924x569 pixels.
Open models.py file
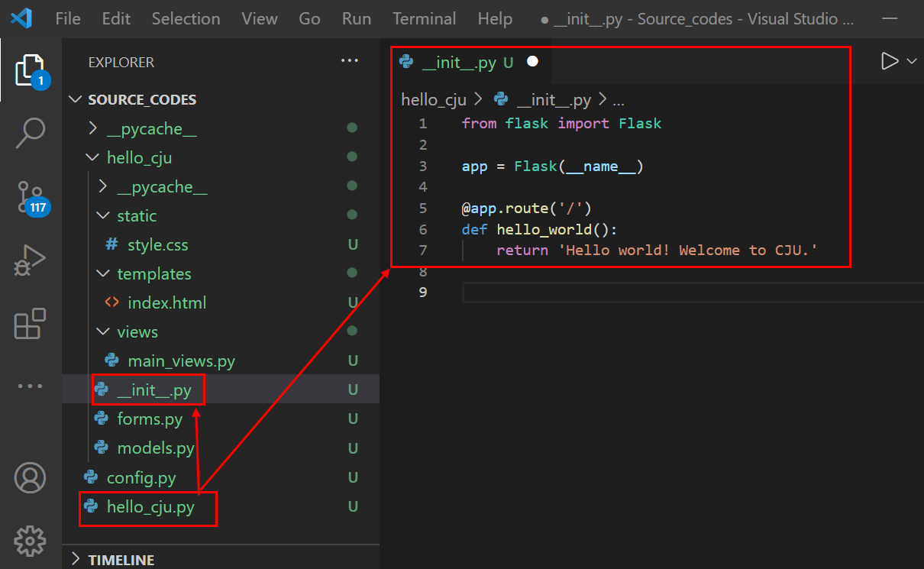[x=156, y=448]
